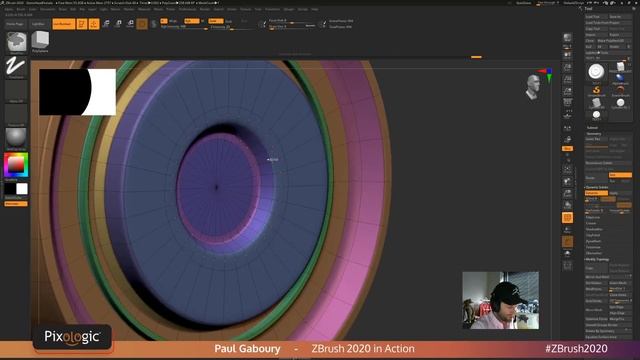Open the Preferences menu
Image resolution: width=640 pixels, height=360 pixels.
(187, 9)
